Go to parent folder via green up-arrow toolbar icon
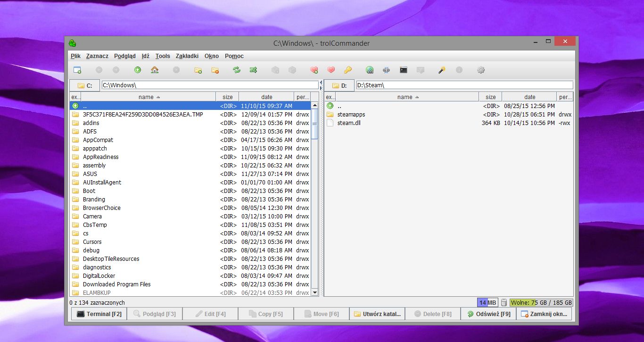Viewport: 644px width, 342px height. [138, 70]
